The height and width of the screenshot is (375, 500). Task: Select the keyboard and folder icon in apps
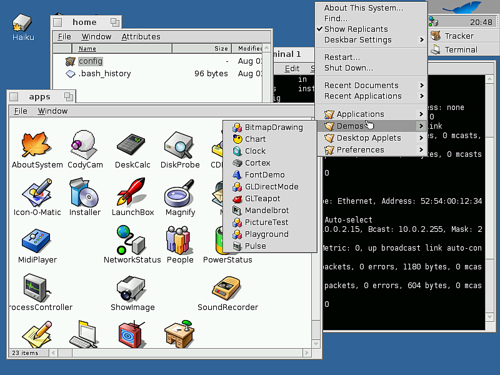pyautogui.click(x=84, y=334)
